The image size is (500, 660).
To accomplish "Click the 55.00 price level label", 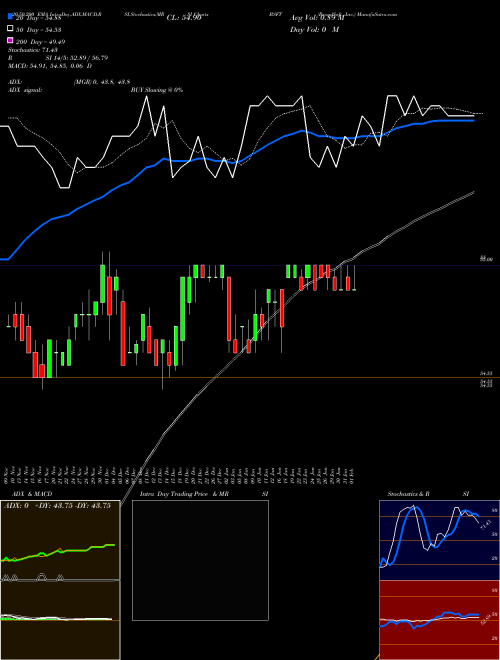I will (486, 259).
